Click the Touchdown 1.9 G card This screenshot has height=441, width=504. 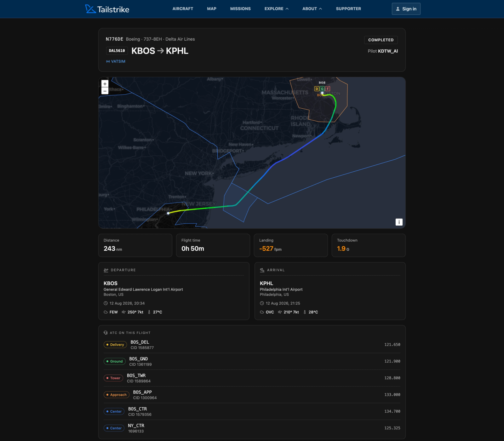[369, 245]
